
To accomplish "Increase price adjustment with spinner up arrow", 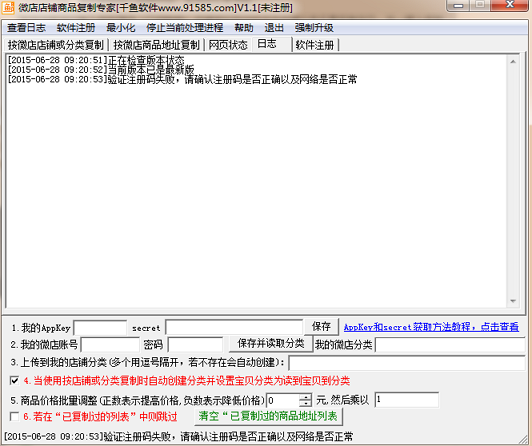I will [x=305, y=397].
